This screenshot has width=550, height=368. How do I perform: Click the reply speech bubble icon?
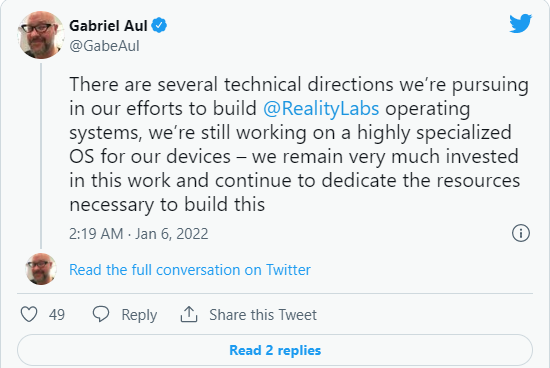[x=101, y=314]
